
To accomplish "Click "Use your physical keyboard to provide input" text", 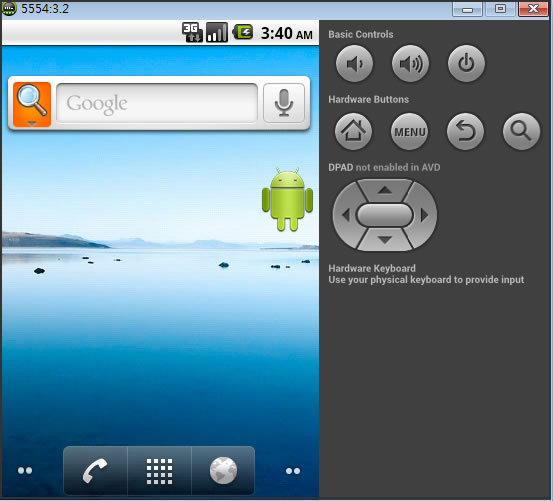I will click(x=426, y=280).
